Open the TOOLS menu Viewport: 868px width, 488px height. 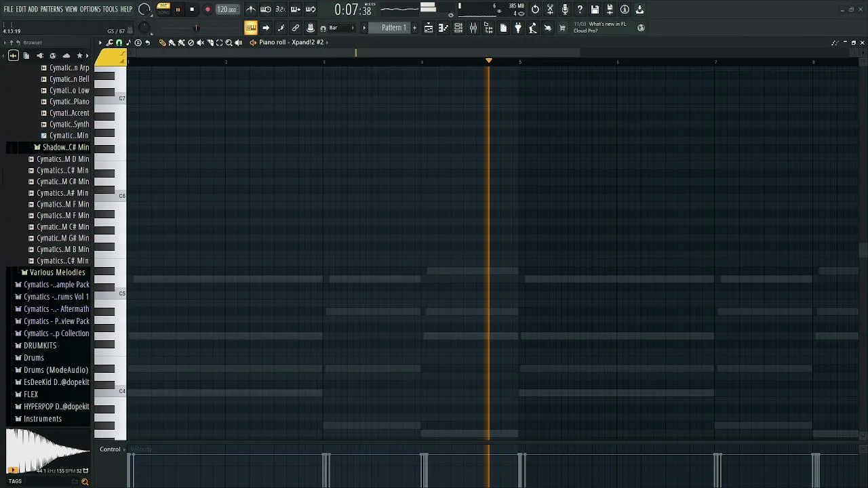coord(111,9)
